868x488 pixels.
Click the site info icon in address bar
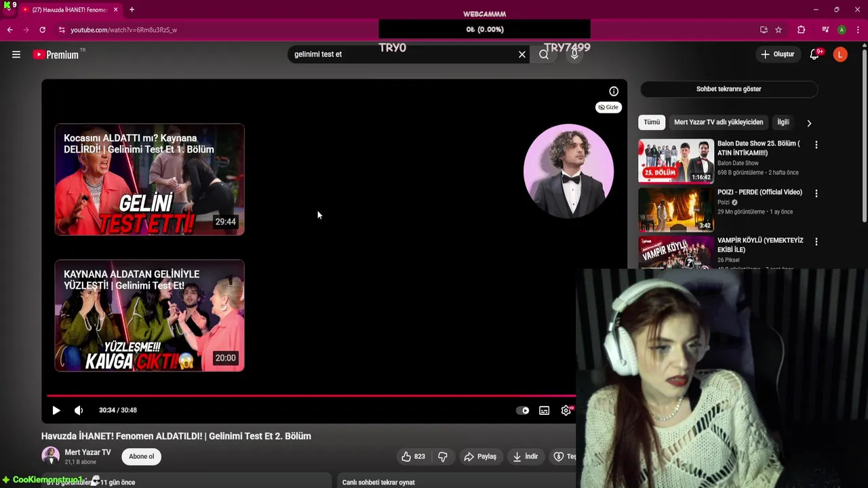tap(62, 30)
